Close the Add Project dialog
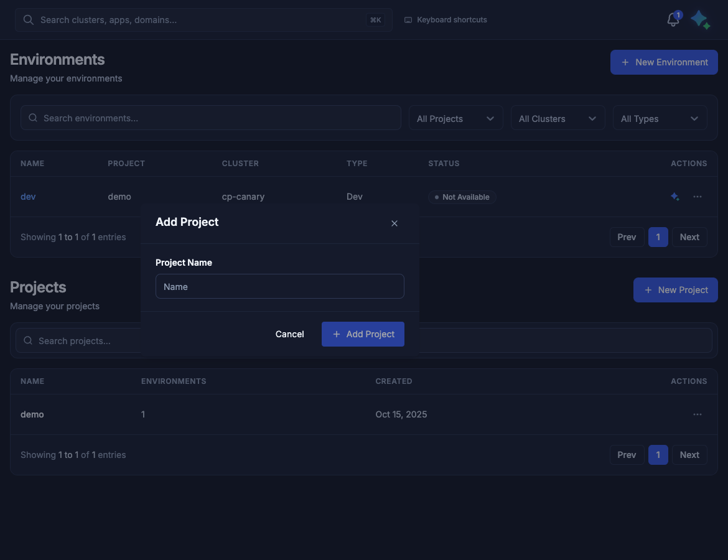This screenshot has height=560, width=728. tap(394, 223)
